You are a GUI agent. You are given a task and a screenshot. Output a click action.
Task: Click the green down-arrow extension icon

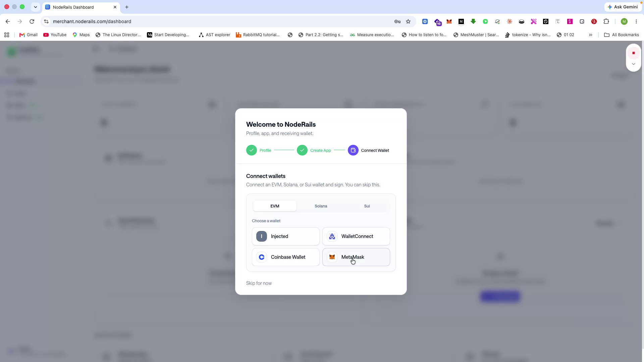[473, 21]
